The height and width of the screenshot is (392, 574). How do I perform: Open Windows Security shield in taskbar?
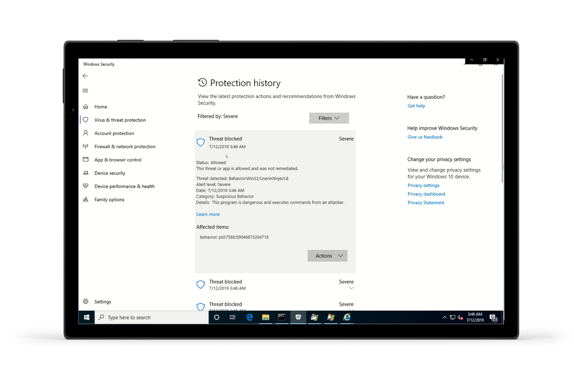(298, 317)
